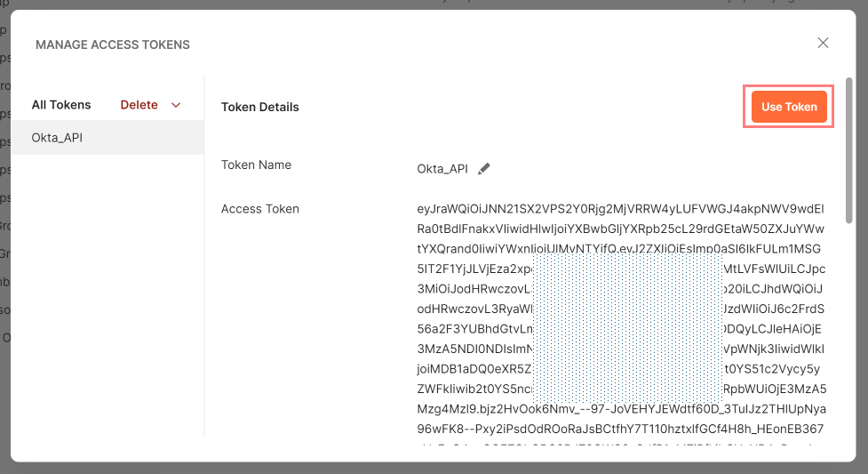Click the Access Token field label

pyautogui.click(x=259, y=209)
